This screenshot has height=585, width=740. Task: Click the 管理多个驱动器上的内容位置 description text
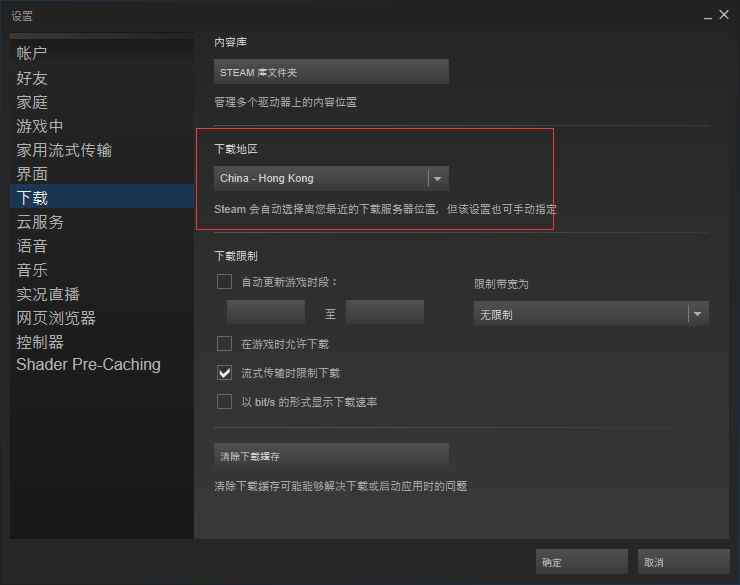coord(286,102)
